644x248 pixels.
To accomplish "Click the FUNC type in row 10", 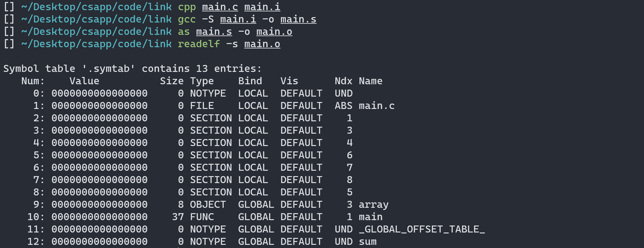I will coord(202,217).
